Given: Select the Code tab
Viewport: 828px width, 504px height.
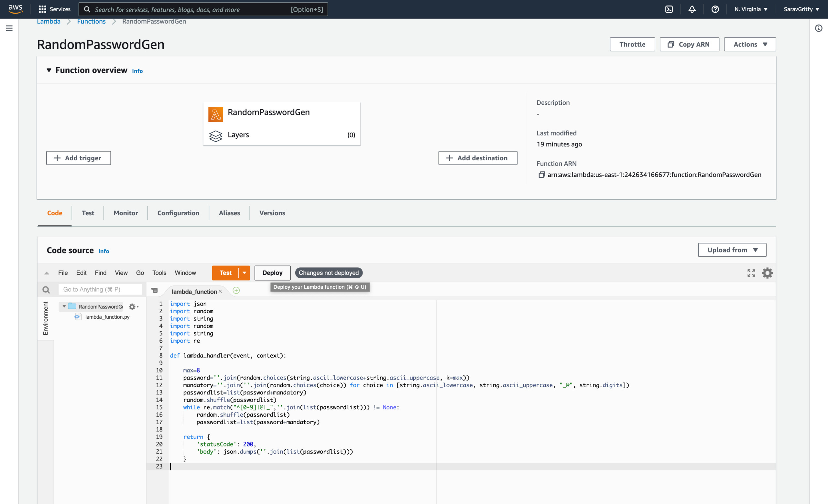Looking at the screenshot, I should click(54, 213).
